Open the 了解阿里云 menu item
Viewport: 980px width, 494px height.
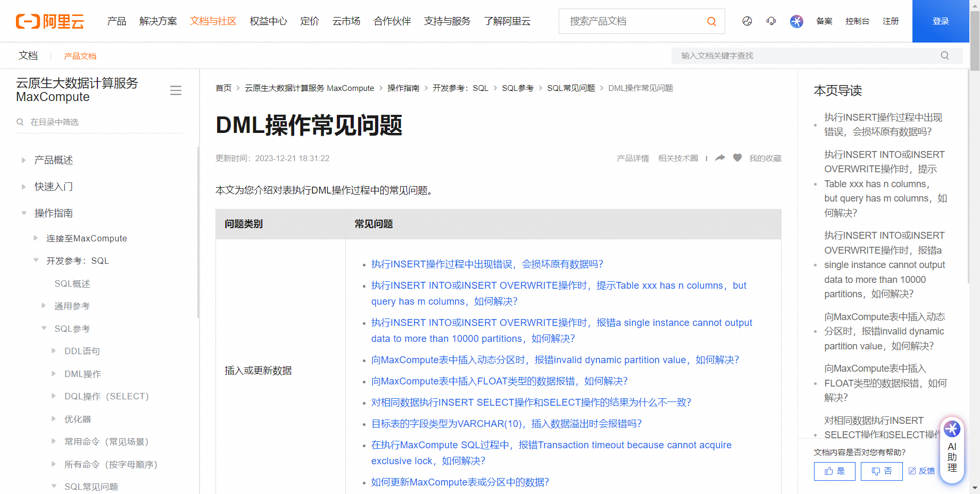pyautogui.click(x=507, y=21)
